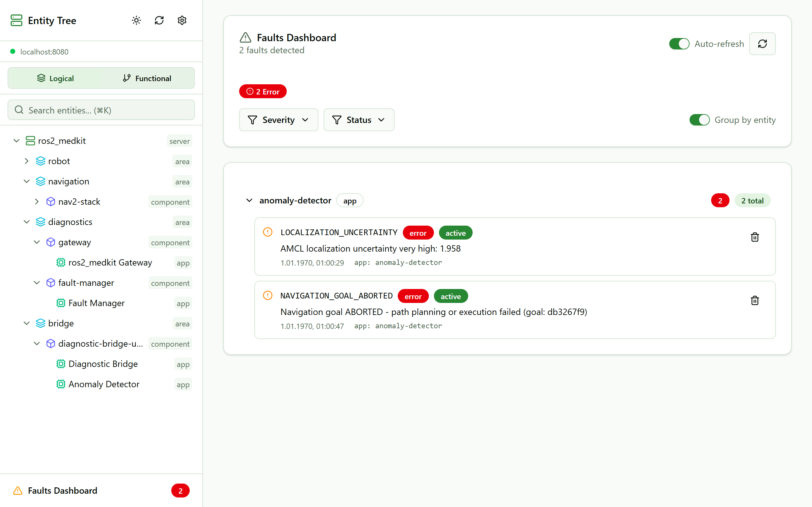Viewport: 812px width, 507px height.
Task: Disable the Auto-refresh toggle
Action: (x=679, y=44)
